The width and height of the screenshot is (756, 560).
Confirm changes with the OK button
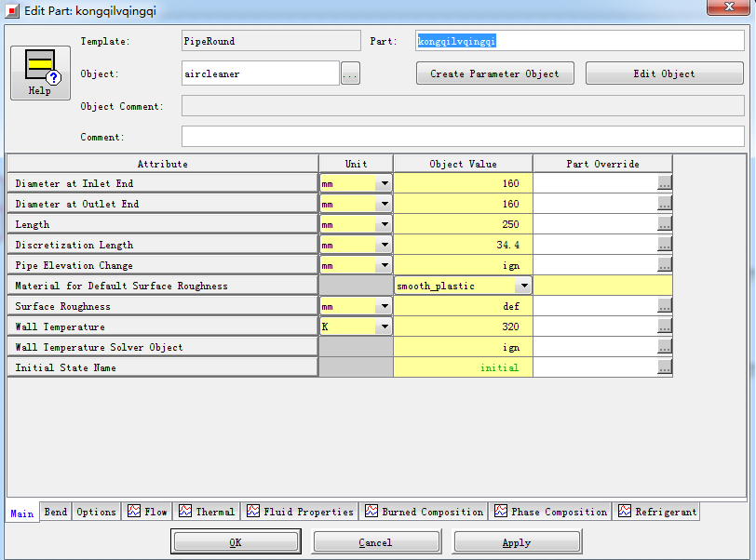click(236, 542)
